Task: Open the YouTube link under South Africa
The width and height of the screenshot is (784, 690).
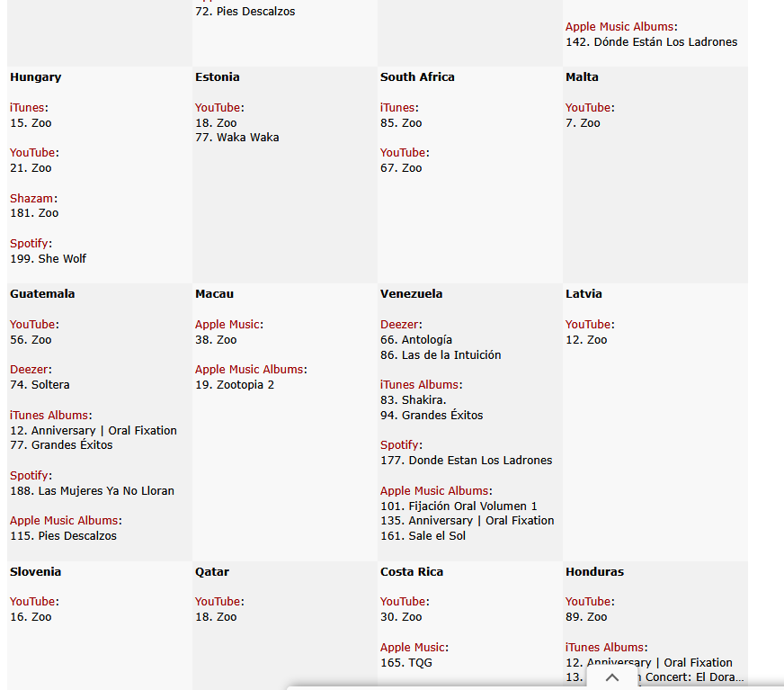Action: [403, 152]
